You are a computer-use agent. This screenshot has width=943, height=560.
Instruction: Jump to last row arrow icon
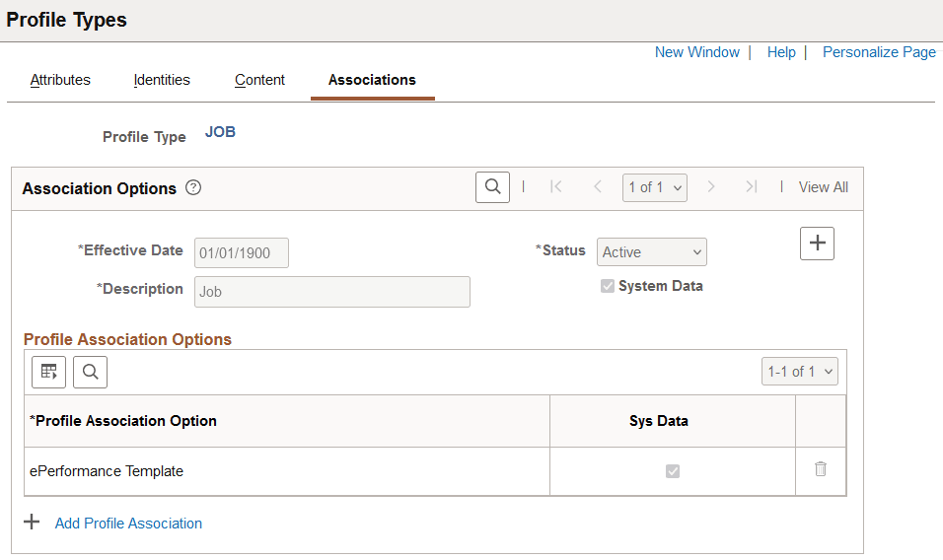pos(752,186)
